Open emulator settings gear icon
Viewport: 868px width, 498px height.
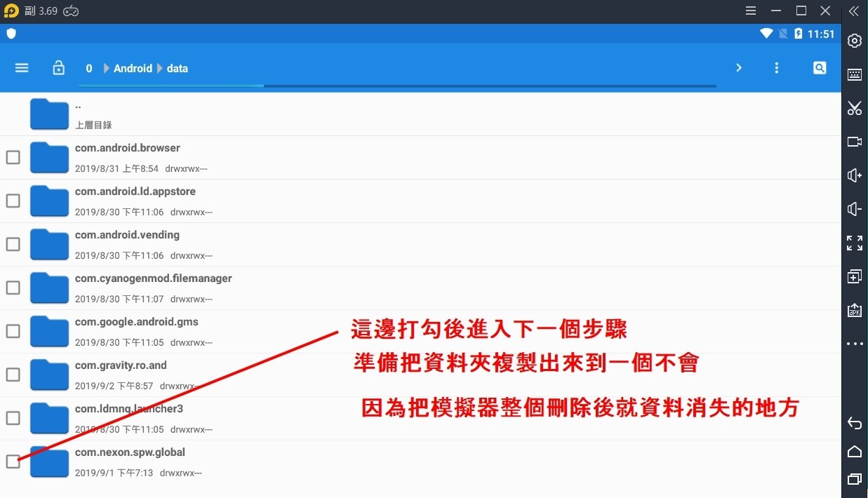855,41
